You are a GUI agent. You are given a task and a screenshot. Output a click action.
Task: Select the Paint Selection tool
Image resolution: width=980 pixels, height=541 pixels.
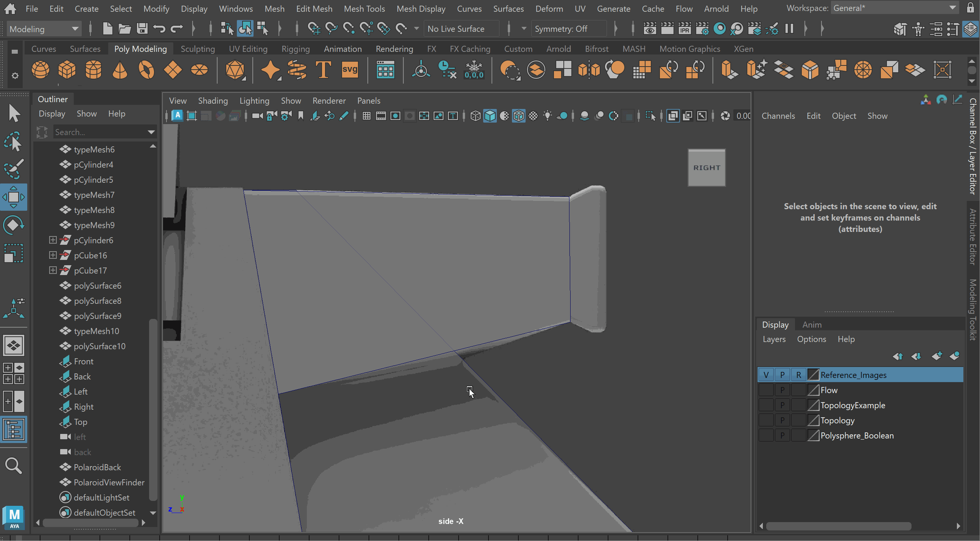pyautogui.click(x=14, y=169)
